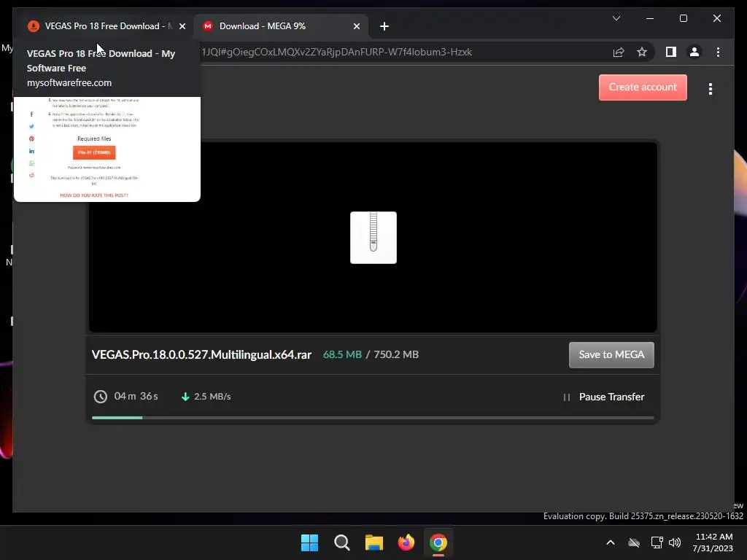The width and height of the screenshot is (747, 560).
Task: Click the Save to MEGA button
Action: coord(611,355)
